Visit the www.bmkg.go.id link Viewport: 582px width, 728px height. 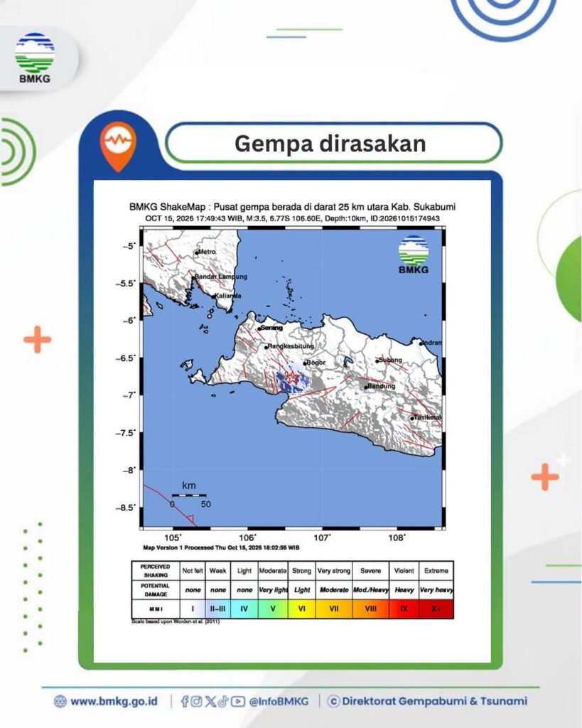click(114, 701)
